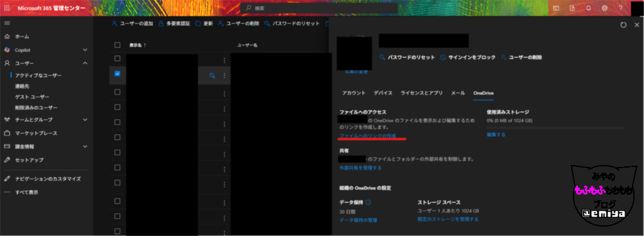Click ナビゲーションのカスタマイズ pencil item
This screenshot has height=236, width=644.
coord(42,179)
